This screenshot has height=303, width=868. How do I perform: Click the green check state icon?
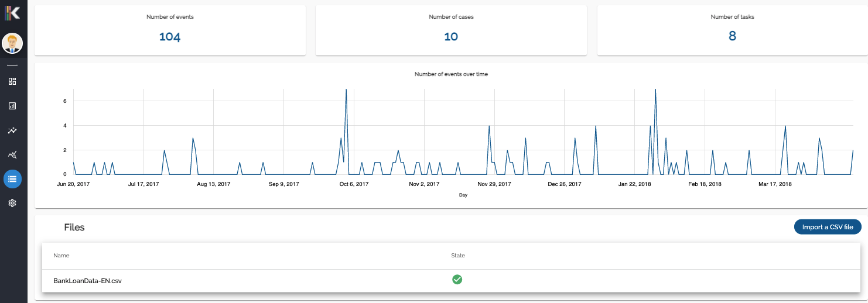tap(457, 280)
